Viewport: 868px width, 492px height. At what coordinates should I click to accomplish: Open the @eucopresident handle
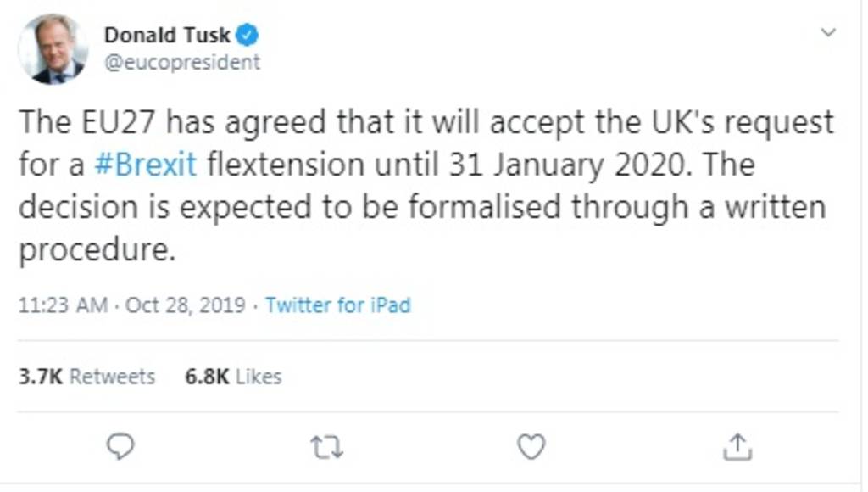pos(181,63)
